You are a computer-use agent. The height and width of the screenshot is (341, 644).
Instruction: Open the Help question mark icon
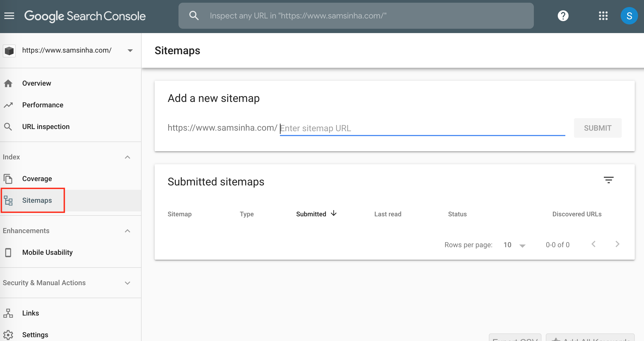(563, 16)
